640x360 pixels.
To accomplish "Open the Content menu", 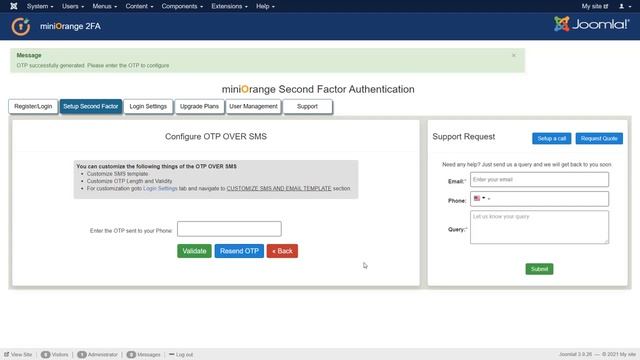I will 139,6.
